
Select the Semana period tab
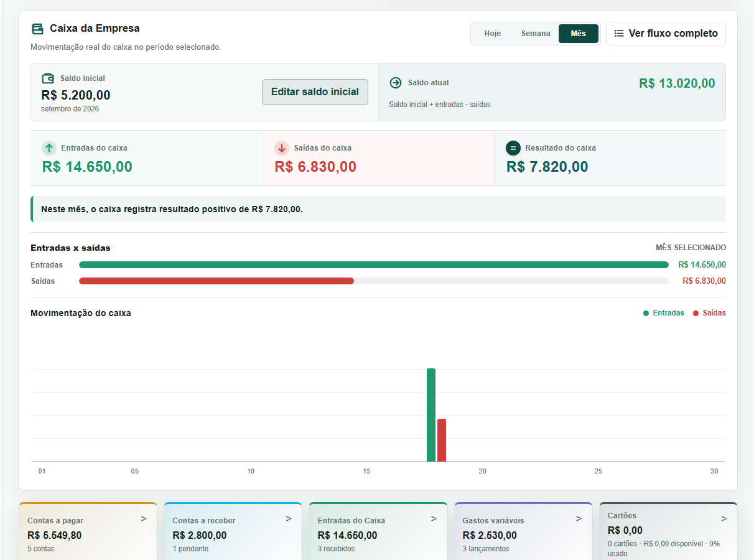(x=536, y=34)
